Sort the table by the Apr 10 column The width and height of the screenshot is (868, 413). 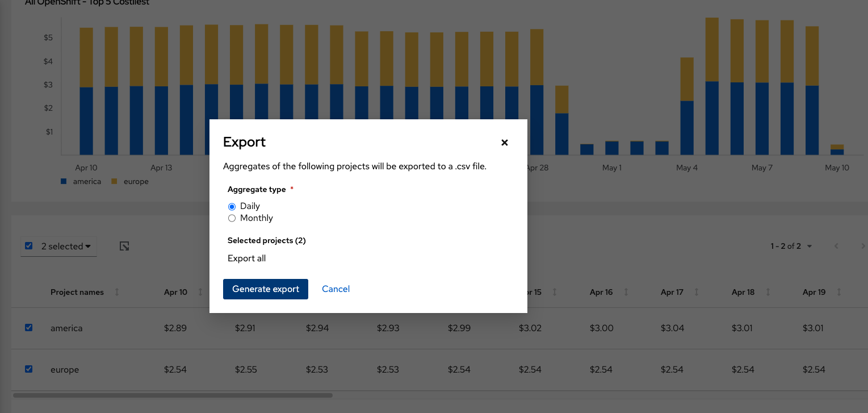tap(200, 291)
